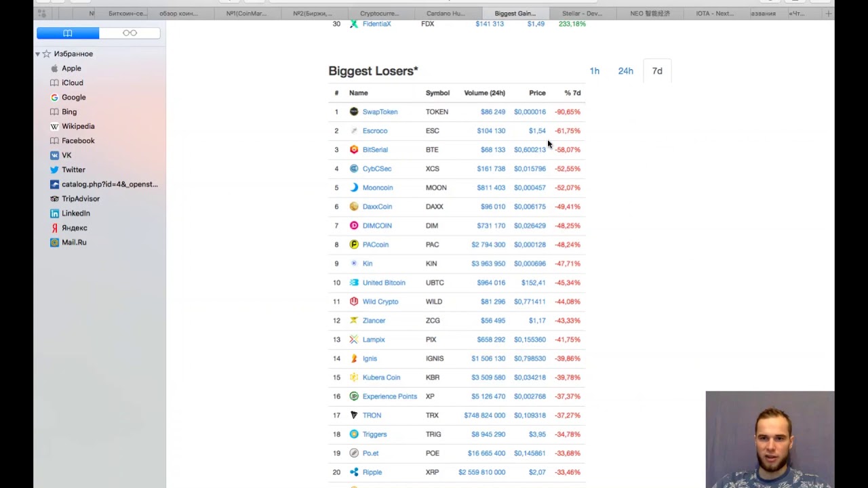Open the Mooncoin coin link
Screen dimensions: 868x488
tap(378, 188)
